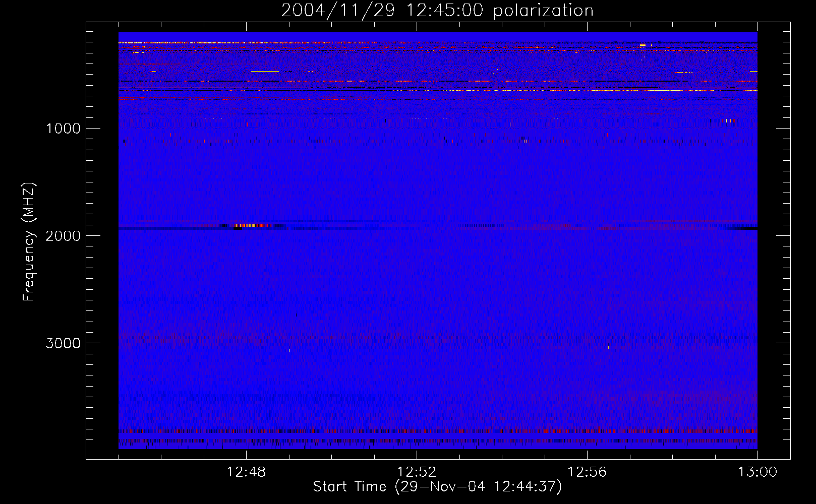Click the bright yellow burst near 2000 MHz
The height and width of the screenshot is (504, 816).
pos(248,226)
